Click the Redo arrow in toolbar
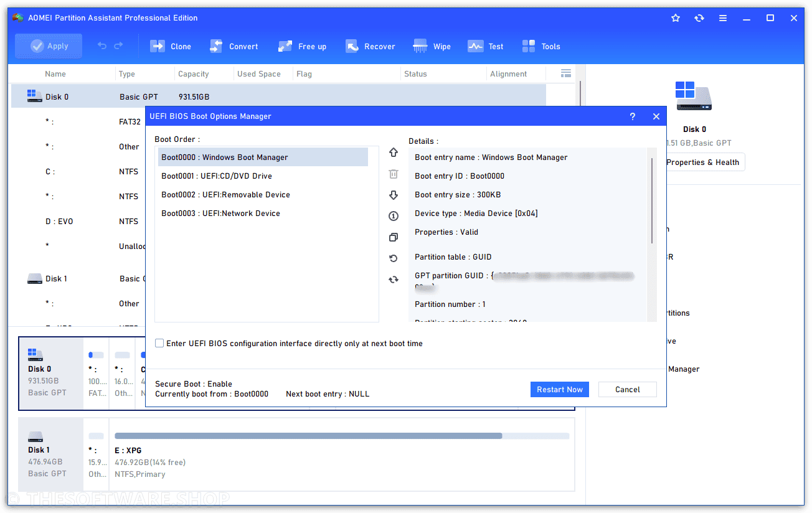 pyautogui.click(x=118, y=46)
